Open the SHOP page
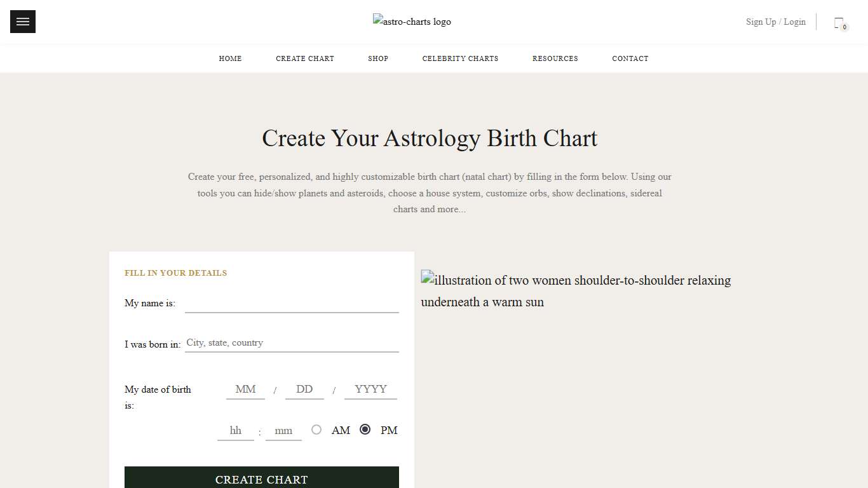The width and height of the screenshot is (868, 488). (x=378, y=58)
